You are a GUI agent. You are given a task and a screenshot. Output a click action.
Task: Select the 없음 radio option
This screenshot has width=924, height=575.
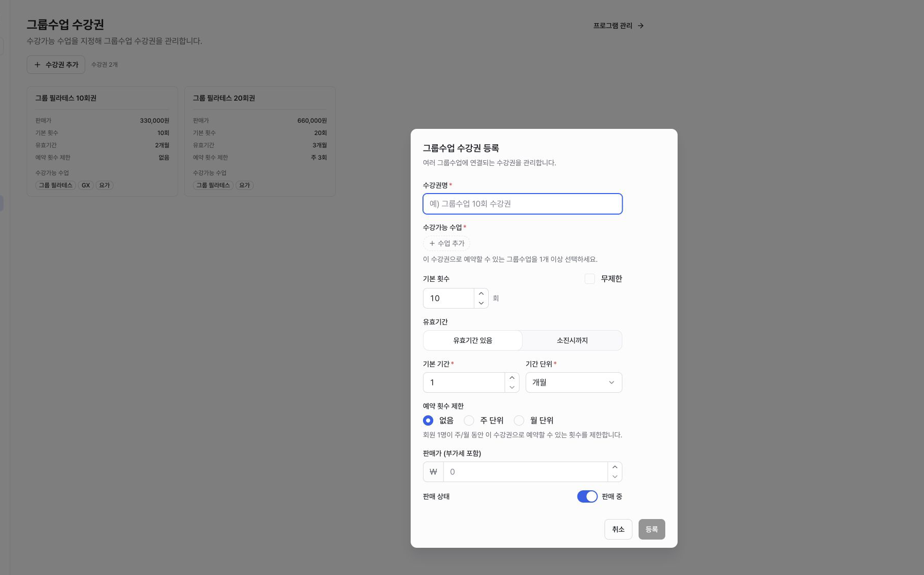428,420
